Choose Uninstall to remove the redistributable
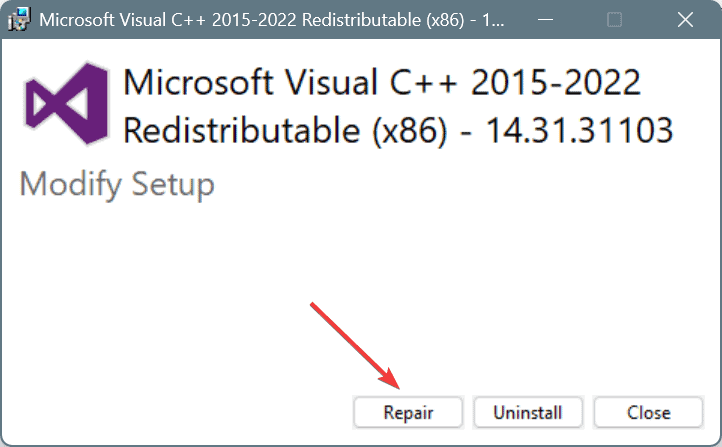 528,412
